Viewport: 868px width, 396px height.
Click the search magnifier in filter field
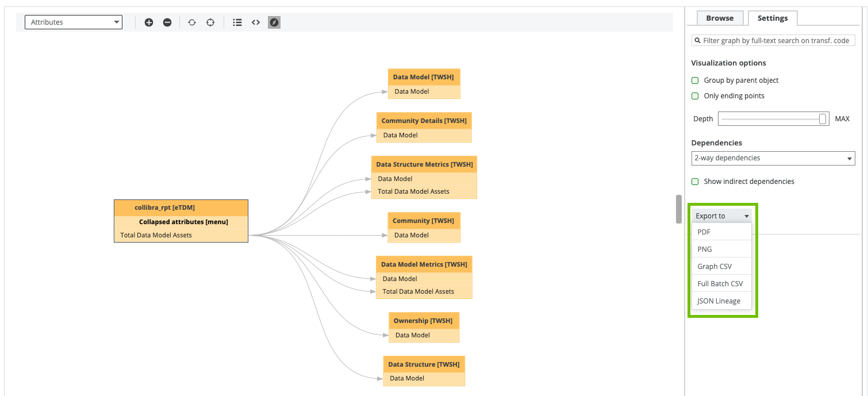pos(697,41)
